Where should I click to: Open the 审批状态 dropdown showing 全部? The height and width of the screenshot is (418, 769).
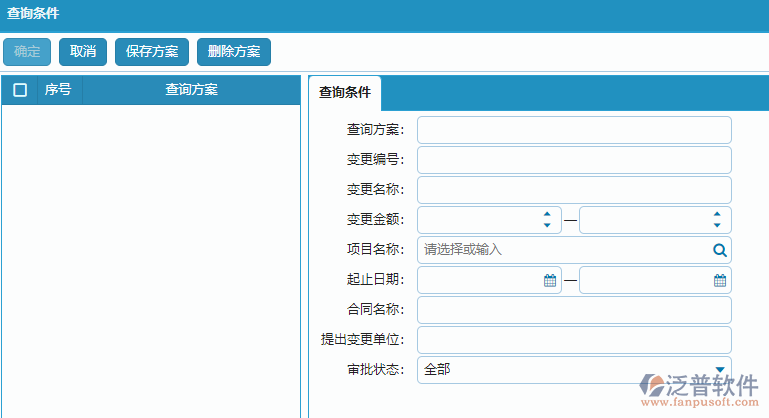coord(574,370)
